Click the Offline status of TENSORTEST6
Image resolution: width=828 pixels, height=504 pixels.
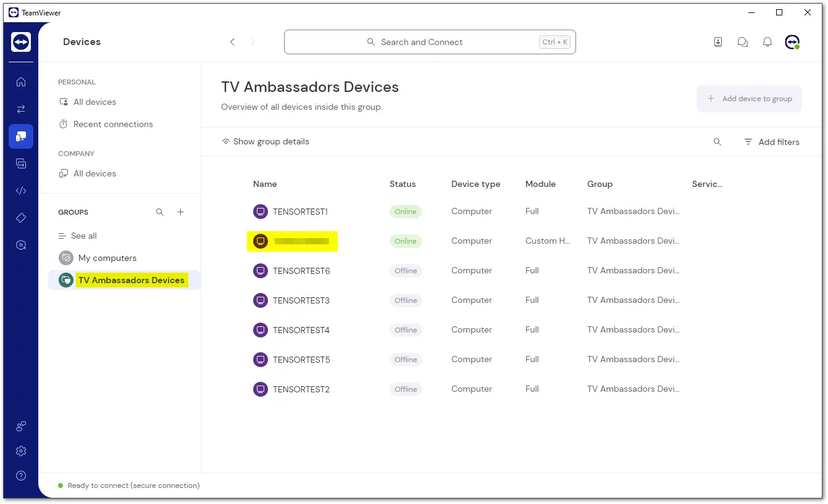click(x=406, y=271)
